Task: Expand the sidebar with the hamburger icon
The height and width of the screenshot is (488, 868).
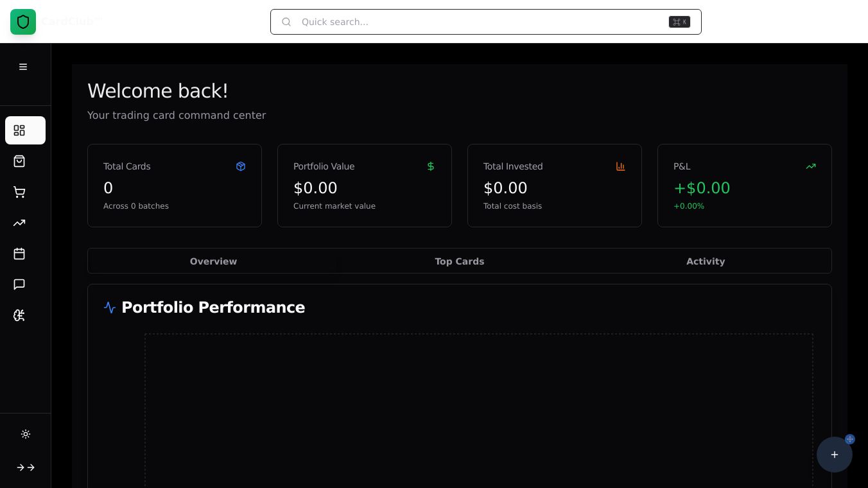Action: pyautogui.click(x=23, y=67)
